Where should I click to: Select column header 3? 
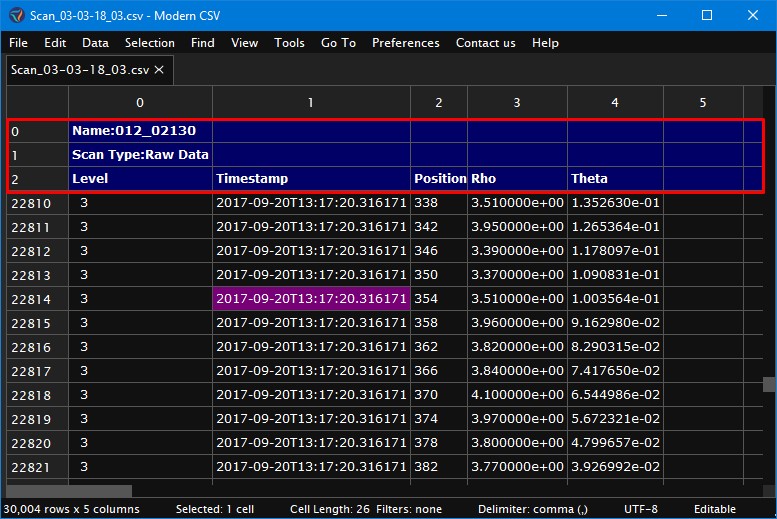click(x=517, y=103)
